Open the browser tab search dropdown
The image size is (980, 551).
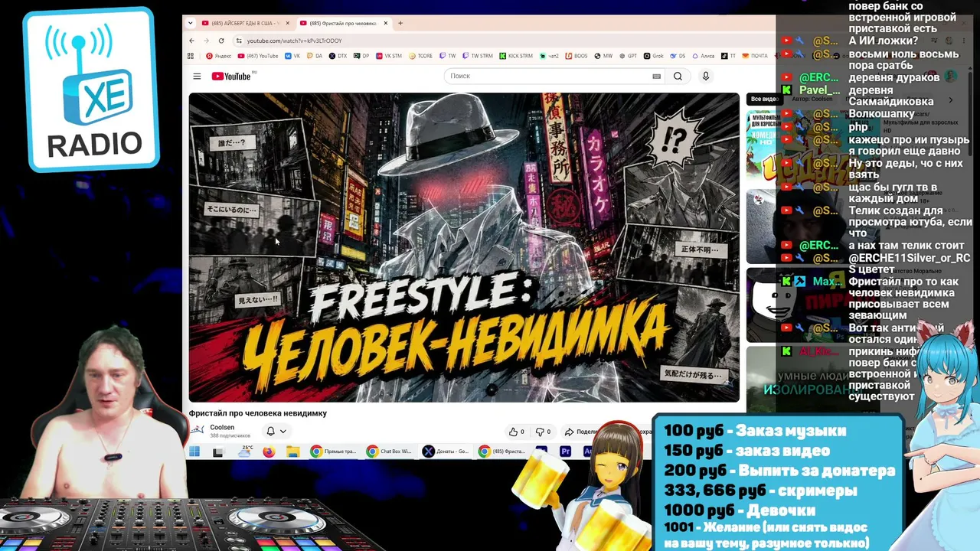(191, 23)
